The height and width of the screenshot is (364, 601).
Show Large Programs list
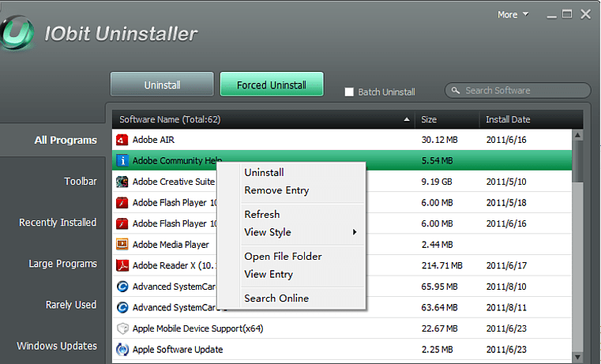point(63,264)
